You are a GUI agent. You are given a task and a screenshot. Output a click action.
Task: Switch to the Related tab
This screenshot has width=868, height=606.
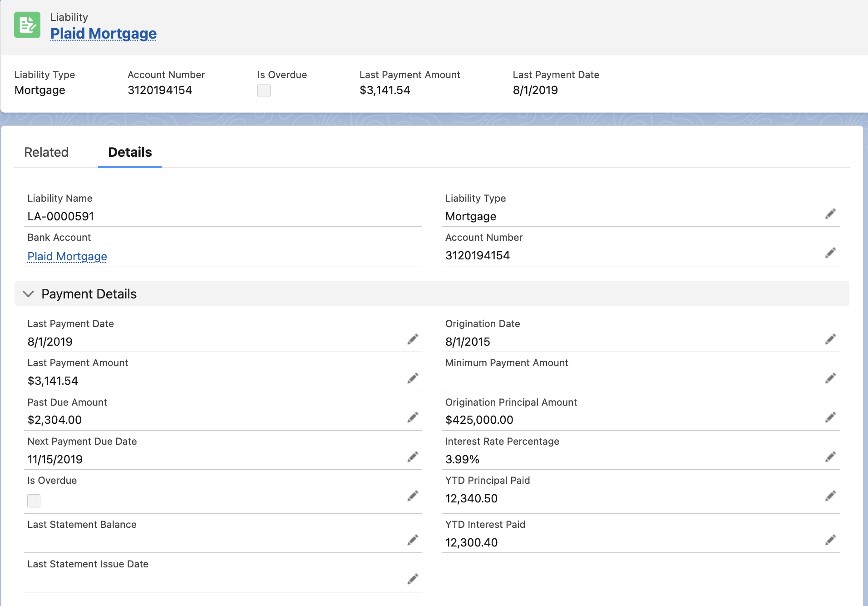[46, 152]
